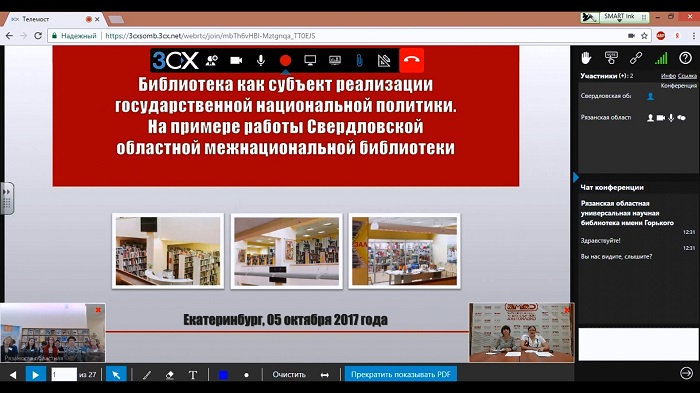This screenshot has height=393, width=700.
Task: Close the Рязанская video thumbnail
Action: pyautogui.click(x=98, y=309)
